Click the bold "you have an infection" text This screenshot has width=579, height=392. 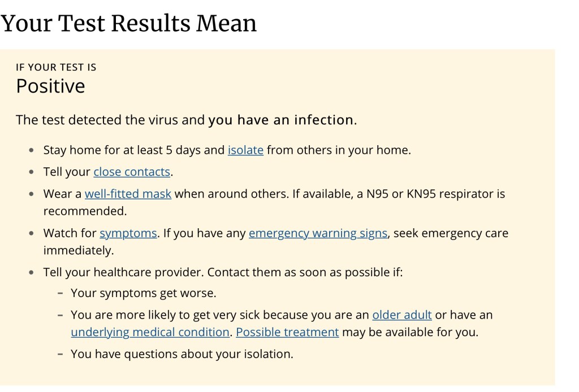[x=281, y=120]
